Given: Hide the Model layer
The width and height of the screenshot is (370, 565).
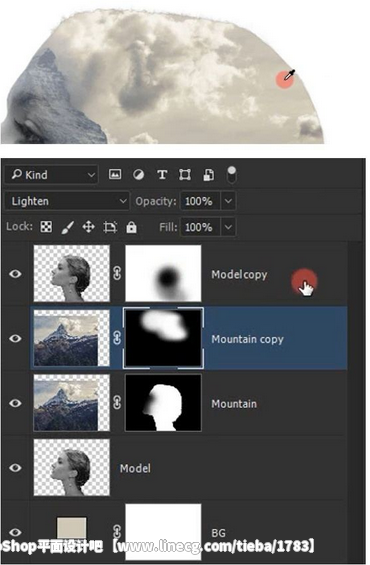Looking at the screenshot, I should (15, 468).
